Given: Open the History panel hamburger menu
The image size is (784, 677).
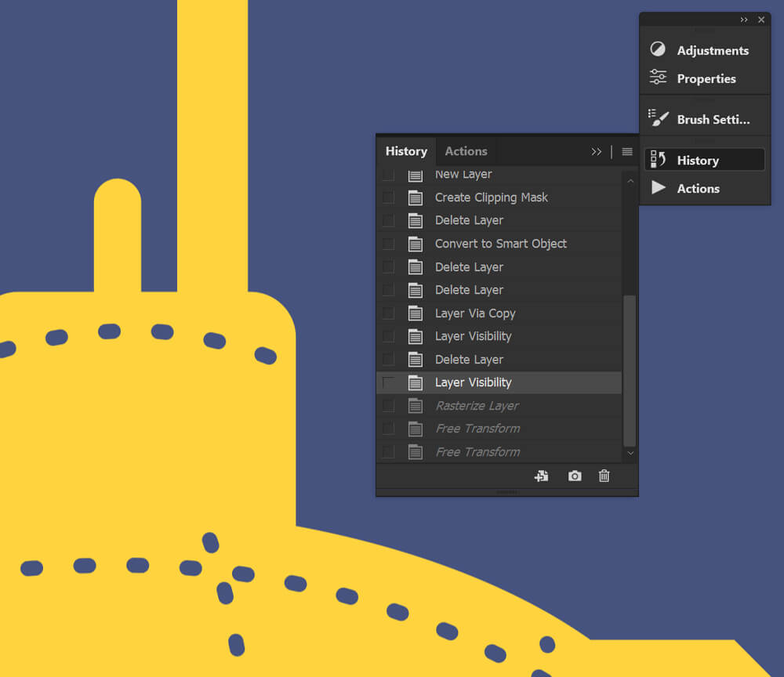Looking at the screenshot, I should pos(627,151).
